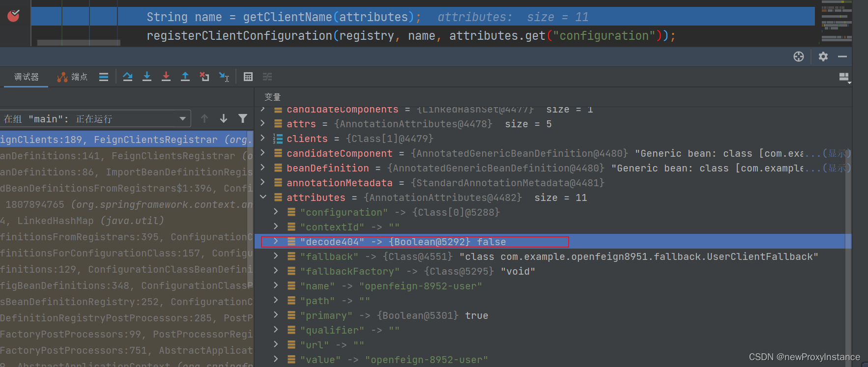Click the 变量 variables panel header
The width and height of the screenshot is (868, 367).
[273, 97]
